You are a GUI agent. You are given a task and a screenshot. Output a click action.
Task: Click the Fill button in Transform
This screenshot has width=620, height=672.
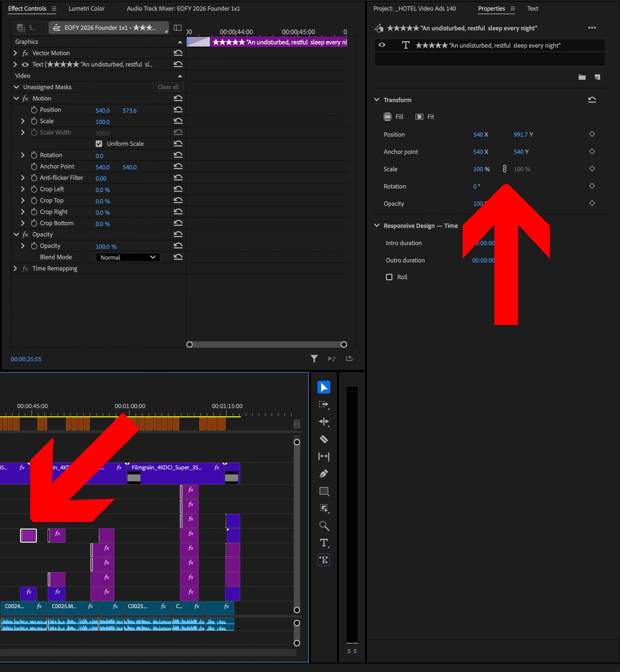coord(393,117)
